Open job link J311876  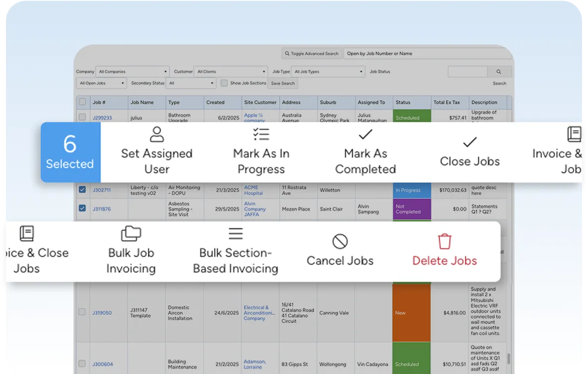pyautogui.click(x=102, y=209)
